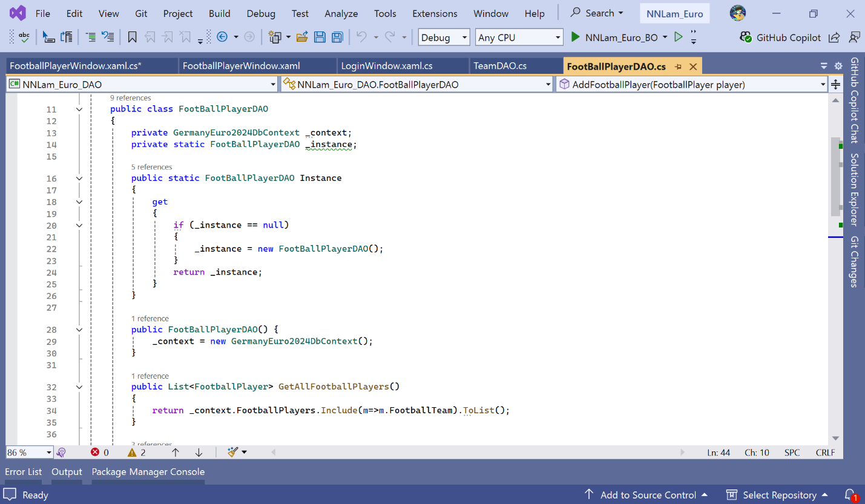Open the File menu

coord(43,13)
